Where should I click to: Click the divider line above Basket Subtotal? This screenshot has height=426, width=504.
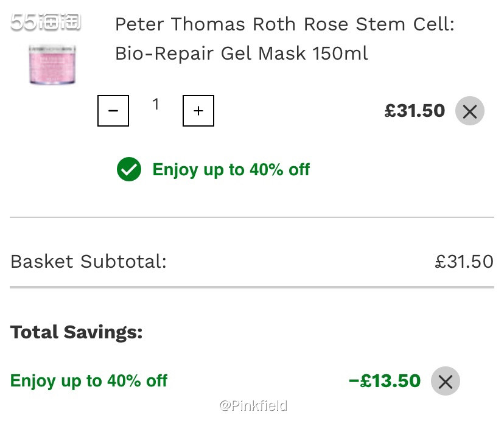252,217
